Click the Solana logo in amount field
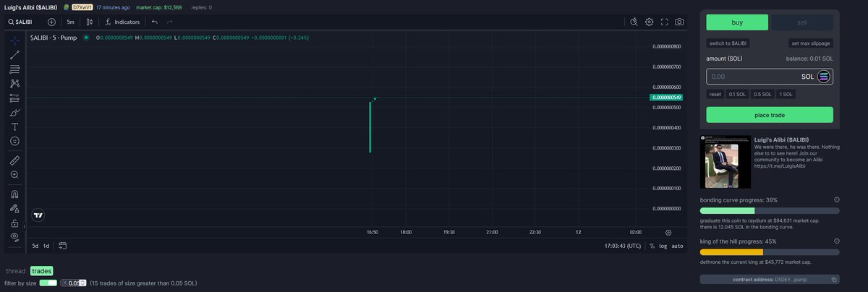 click(x=824, y=76)
